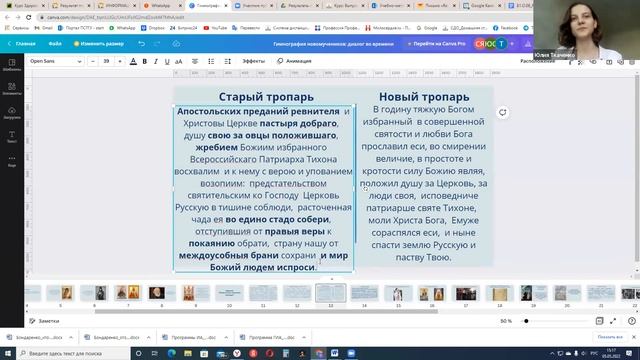Select the Новый тропарь heading

424,97
